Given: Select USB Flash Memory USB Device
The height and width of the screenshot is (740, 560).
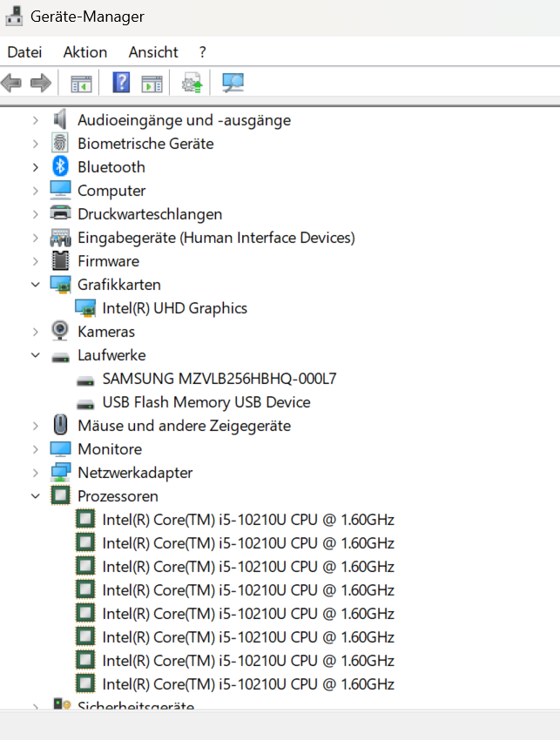Looking at the screenshot, I should coord(206,402).
